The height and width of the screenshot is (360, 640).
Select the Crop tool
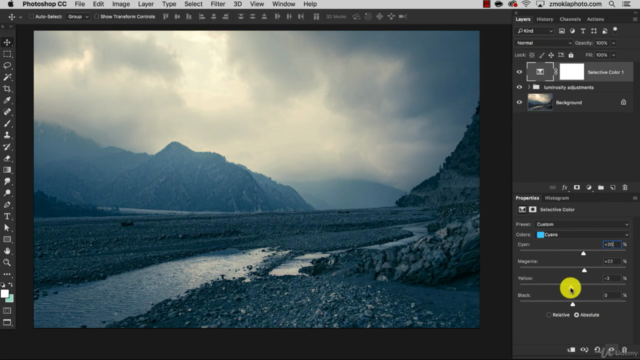(x=7, y=89)
